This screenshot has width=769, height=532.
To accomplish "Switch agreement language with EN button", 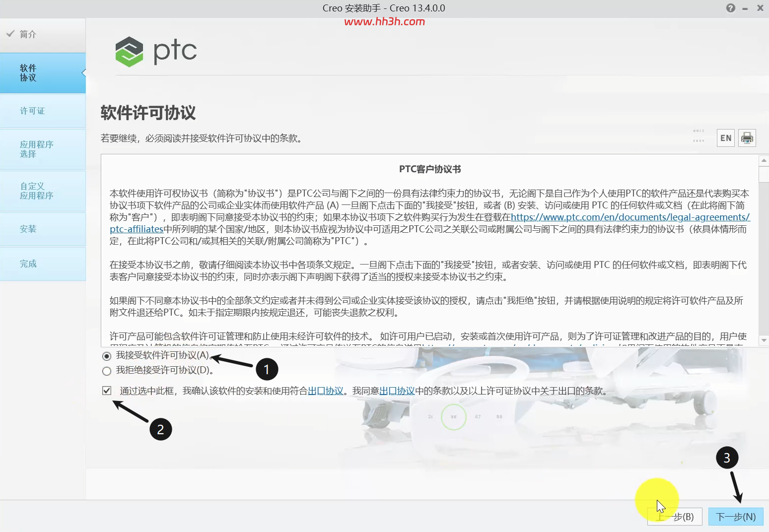I will click(x=726, y=138).
